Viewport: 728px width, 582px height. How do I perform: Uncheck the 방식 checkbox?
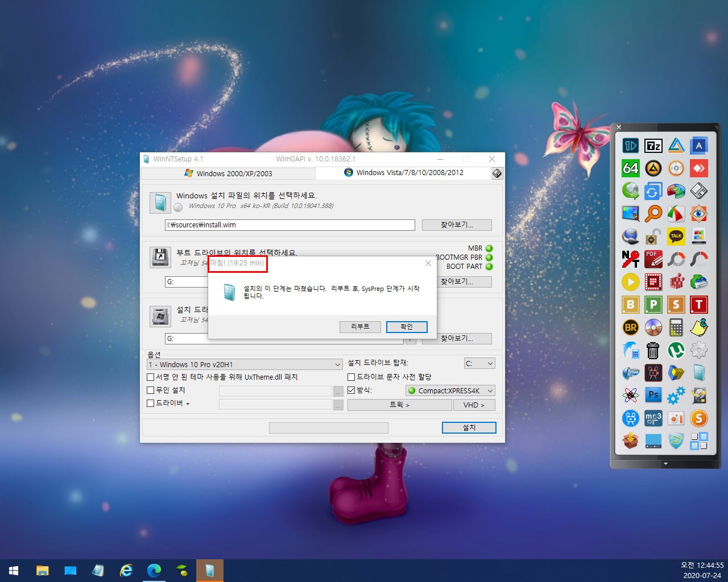click(351, 390)
